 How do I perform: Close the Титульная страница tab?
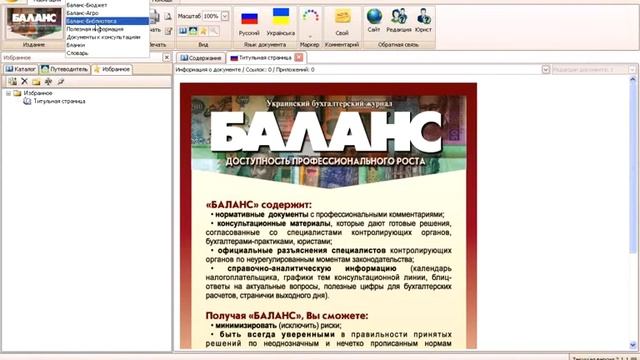[299, 58]
